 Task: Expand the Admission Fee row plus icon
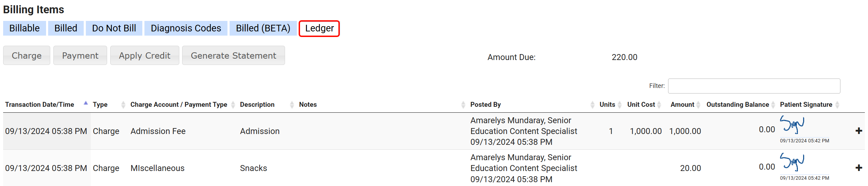(x=859, y=131)
